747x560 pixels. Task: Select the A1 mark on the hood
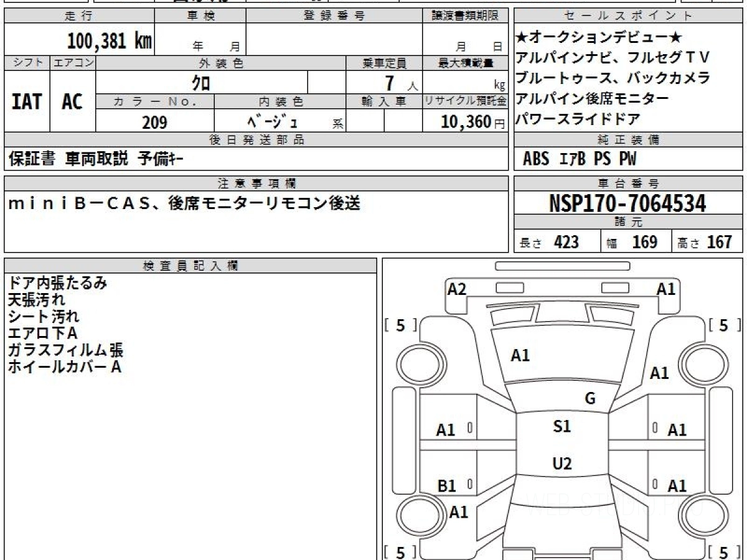point(520,355)
